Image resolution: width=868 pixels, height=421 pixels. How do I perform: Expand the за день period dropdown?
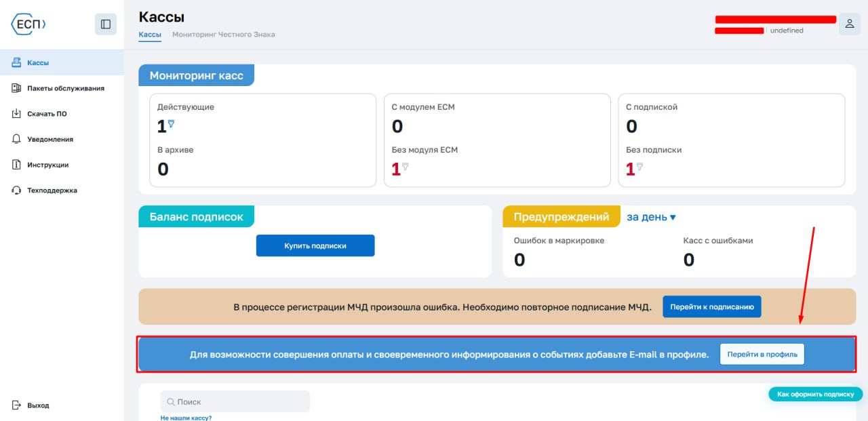pyautogui.click(x=651, y=218)
